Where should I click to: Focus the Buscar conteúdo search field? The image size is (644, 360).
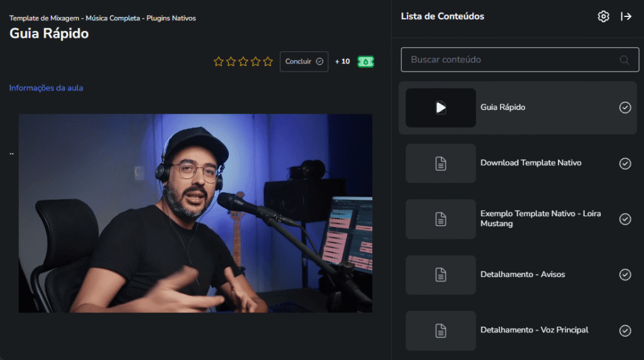(520, 60)
